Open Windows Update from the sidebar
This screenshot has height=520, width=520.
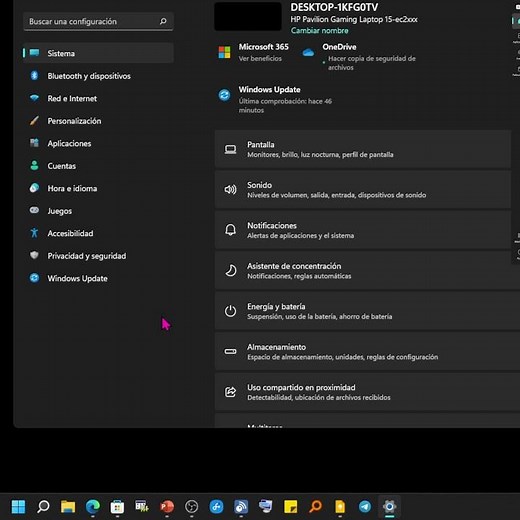point(98,278)
